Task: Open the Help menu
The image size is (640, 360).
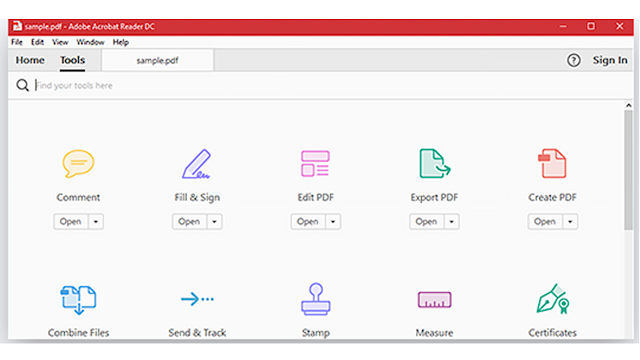Action: (x=121, y=42)
